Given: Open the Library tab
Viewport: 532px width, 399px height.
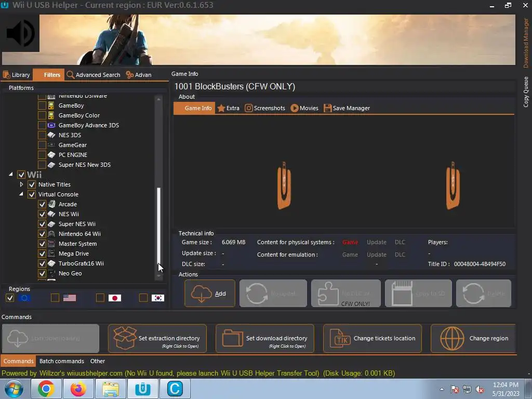Looking at the screenshot, I should tap(17, 75).
